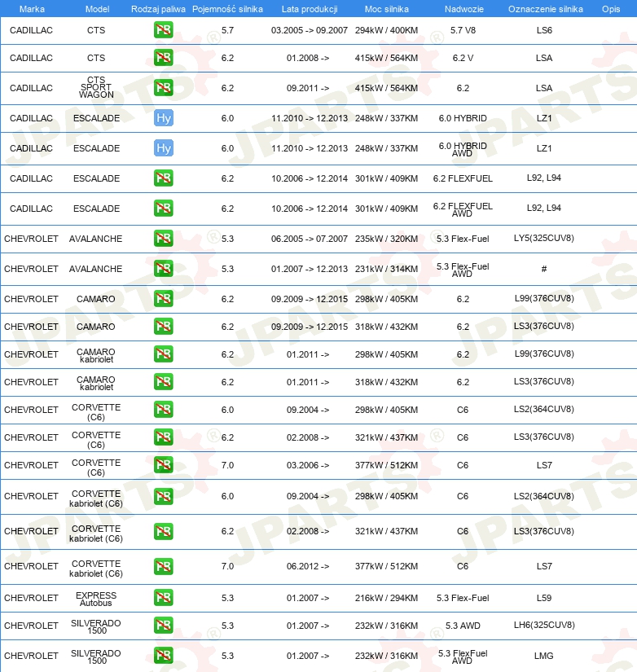Click the 6.2 FLEXFUEL AWD body cell
Image resolution: width=637 pixels, height=672 pixels.
pos(463,209)
